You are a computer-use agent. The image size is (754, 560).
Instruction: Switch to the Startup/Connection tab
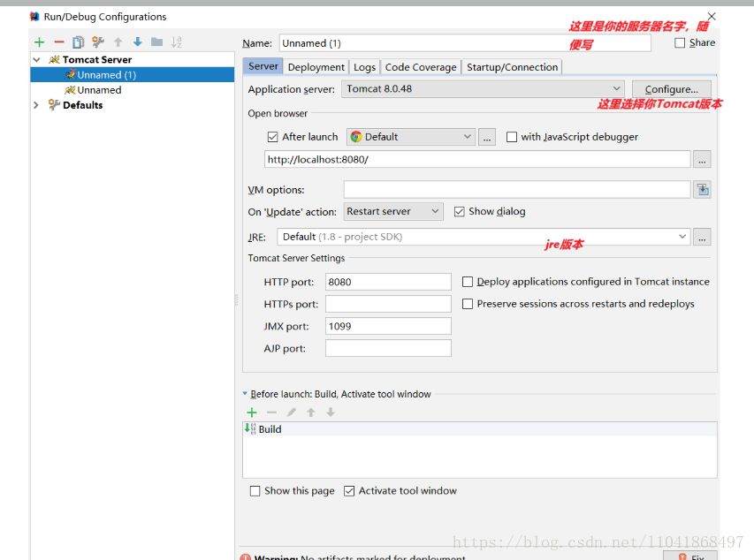(x=512, y=67)
